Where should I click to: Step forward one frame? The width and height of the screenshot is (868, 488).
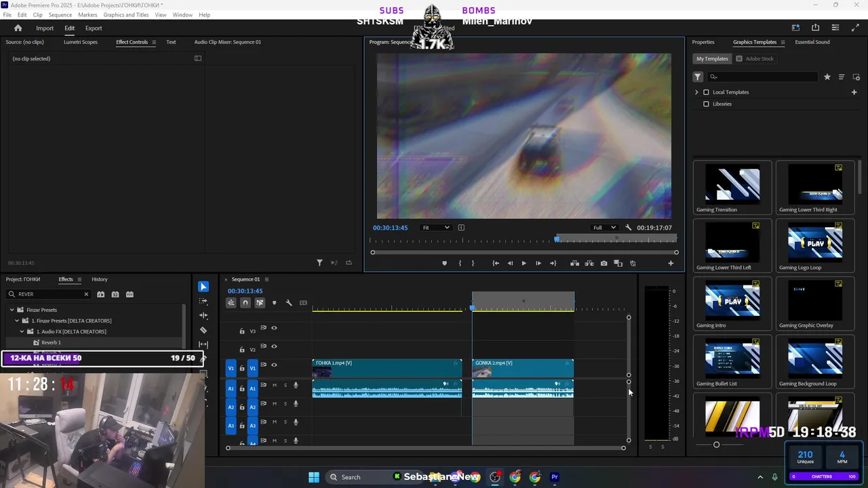[538, 263]
